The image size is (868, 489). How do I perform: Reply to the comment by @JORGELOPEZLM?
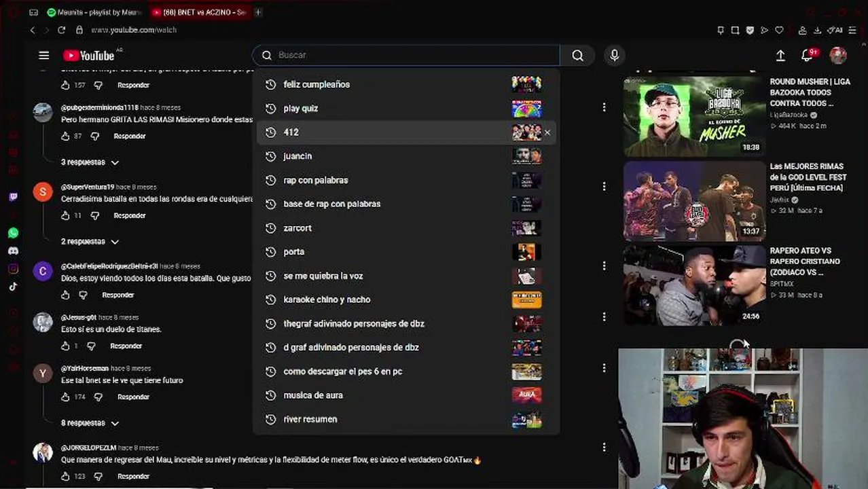(x=133, y=476)
